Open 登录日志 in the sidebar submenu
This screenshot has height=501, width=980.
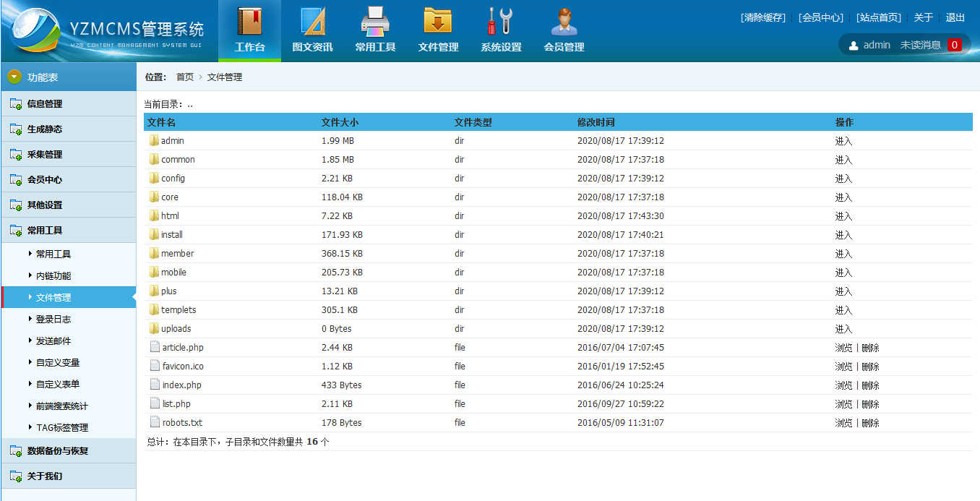pos(53,320)
